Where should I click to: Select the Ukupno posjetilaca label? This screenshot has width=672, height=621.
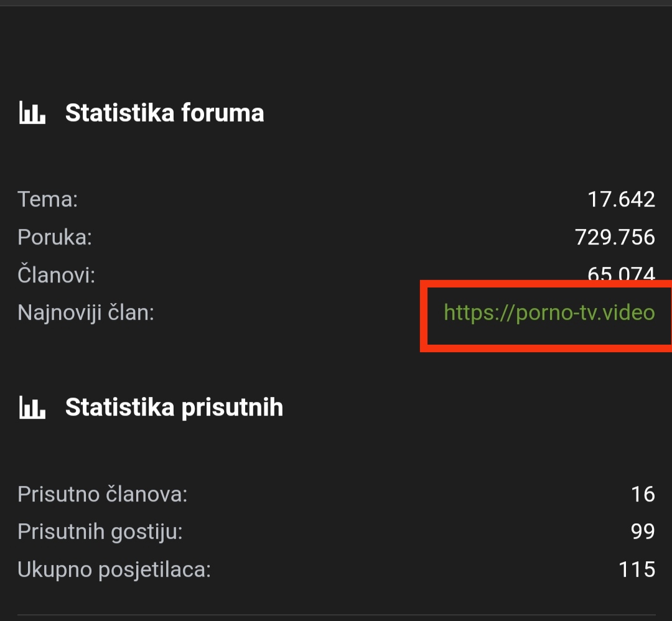114,569
